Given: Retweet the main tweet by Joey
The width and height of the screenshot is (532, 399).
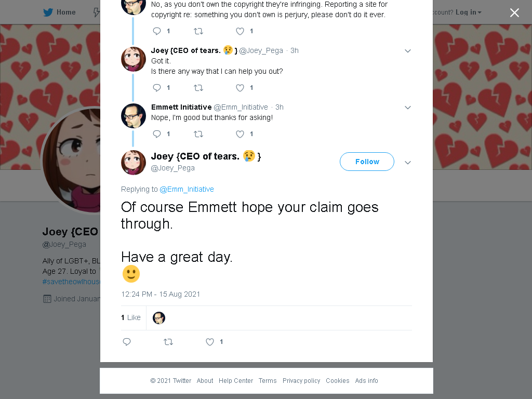Looking at the screenshot, I should point(168,342).
